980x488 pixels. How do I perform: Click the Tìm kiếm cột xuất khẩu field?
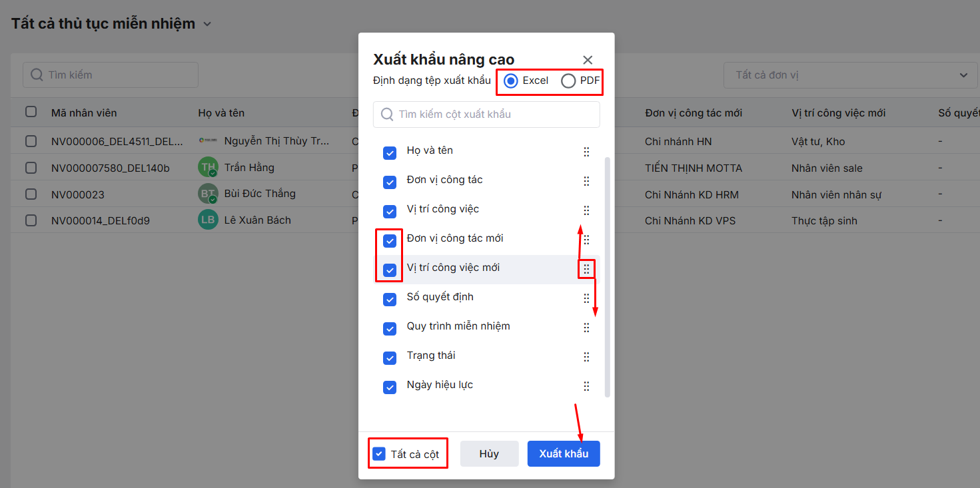point(493,115)
